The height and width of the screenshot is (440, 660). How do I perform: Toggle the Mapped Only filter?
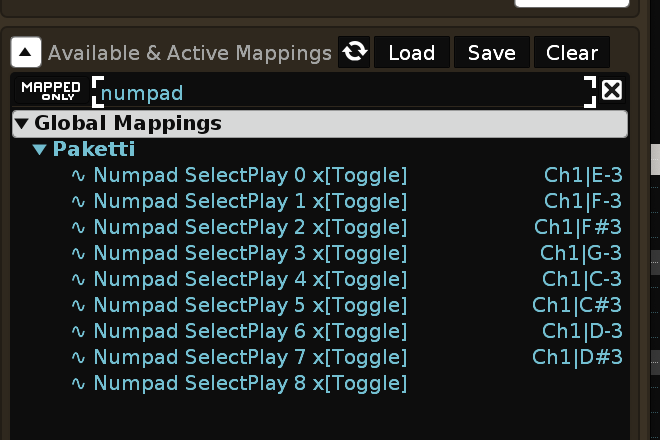(50, 91)
